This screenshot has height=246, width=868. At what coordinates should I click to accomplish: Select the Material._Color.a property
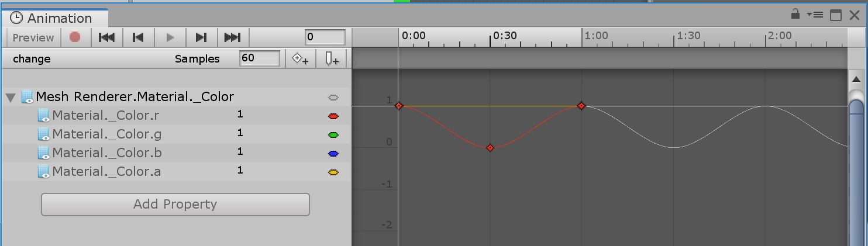tap(106, 172)
